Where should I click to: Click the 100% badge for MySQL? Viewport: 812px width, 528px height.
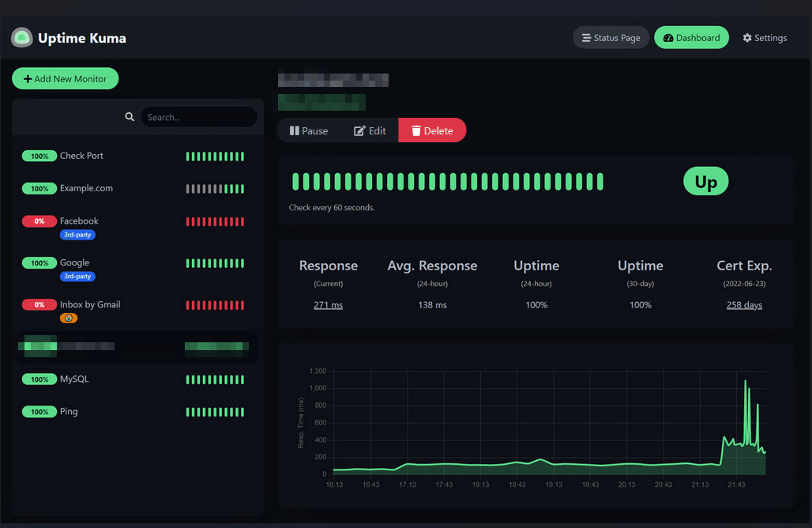point(39,380)
